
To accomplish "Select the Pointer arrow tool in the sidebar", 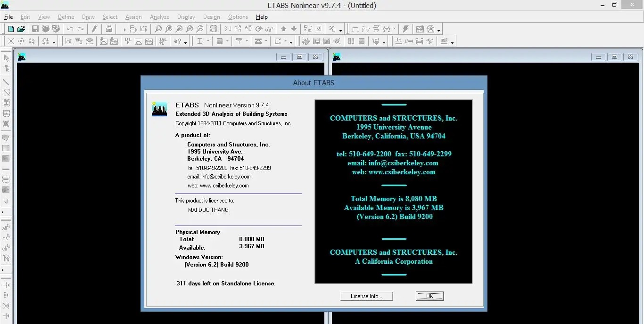I will click(x=6, y=58).
